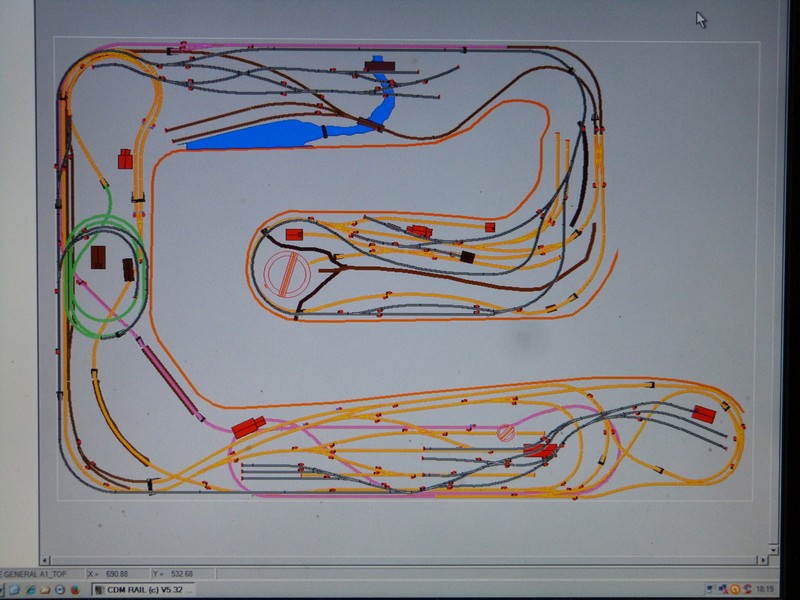Viewport: 800px width, 600px height.
Task: Select the large red turntable circle
Action: tap(287, 274)
